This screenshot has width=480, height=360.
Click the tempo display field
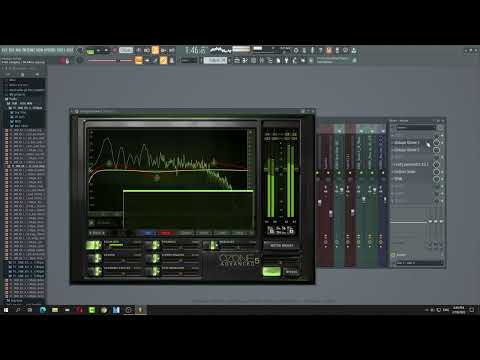coord(126,50)
